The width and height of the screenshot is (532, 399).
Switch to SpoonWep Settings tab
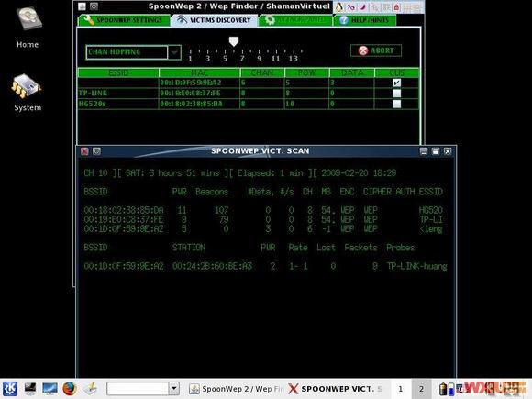pos(124,20)
